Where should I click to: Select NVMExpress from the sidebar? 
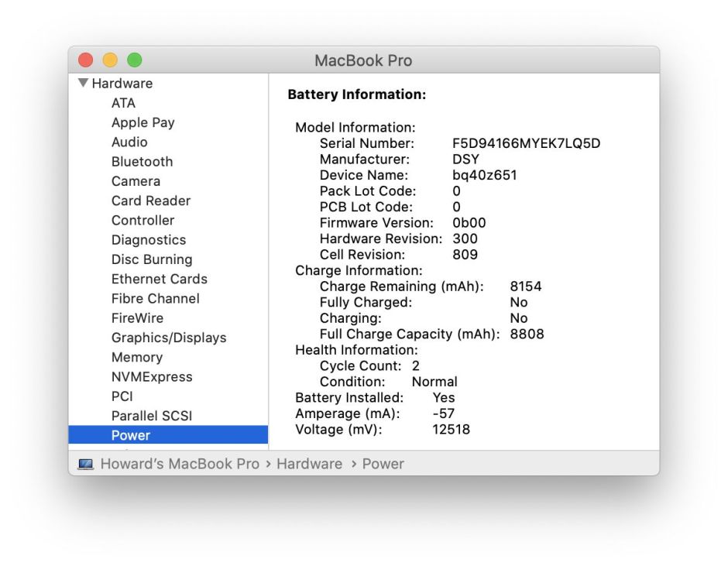(148, 376)
